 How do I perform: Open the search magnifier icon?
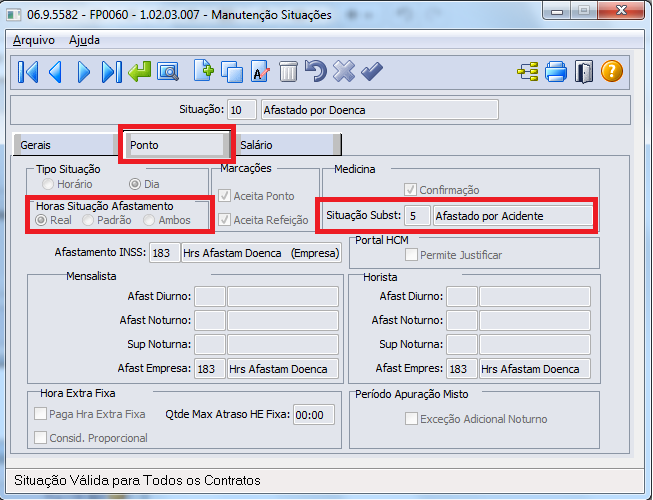168,72
